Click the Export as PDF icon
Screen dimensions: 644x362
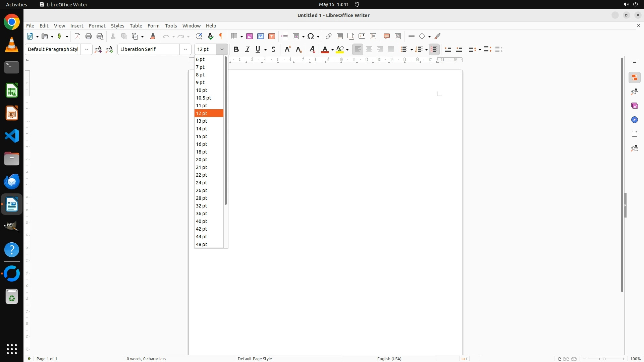click(x=77, y=36)
